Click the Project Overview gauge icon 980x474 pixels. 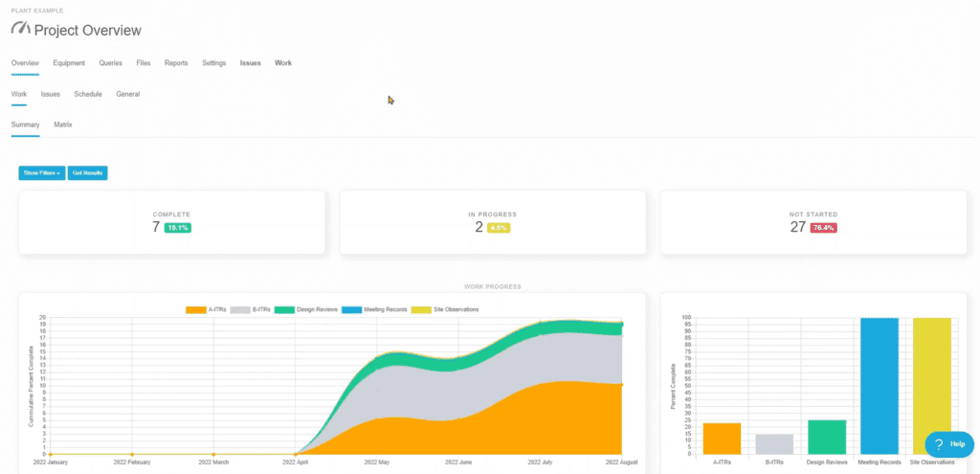[21, 29]
